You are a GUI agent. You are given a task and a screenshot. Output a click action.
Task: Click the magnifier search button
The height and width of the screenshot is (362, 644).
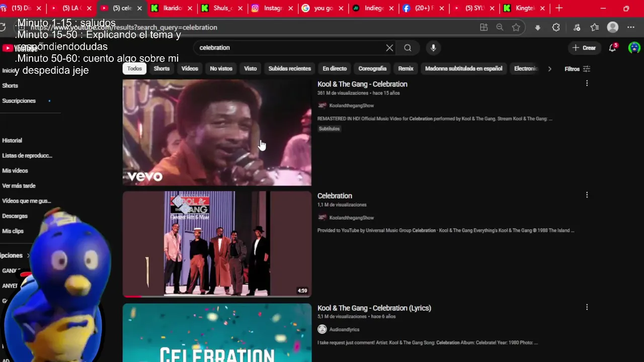point(408,48)
